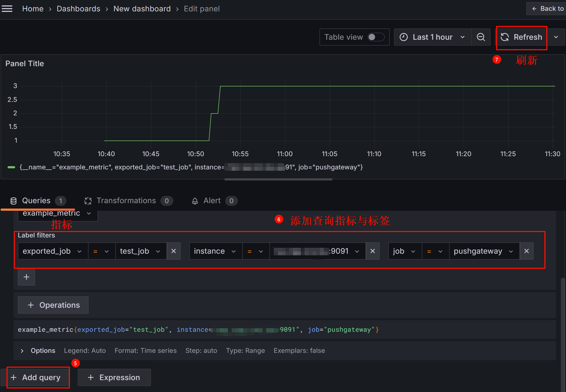Add a new label filter with plus

click(x=26, y=277)
